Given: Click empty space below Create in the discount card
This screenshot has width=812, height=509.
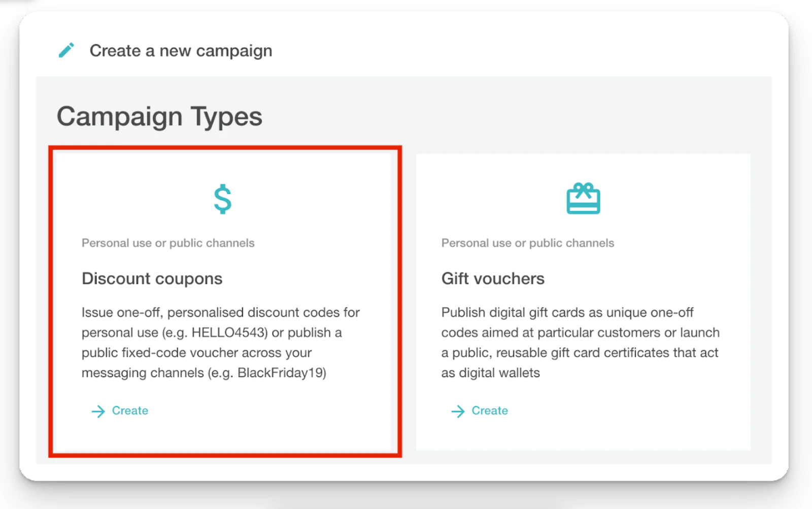Looking at the screenshot, I should point(223,435).
